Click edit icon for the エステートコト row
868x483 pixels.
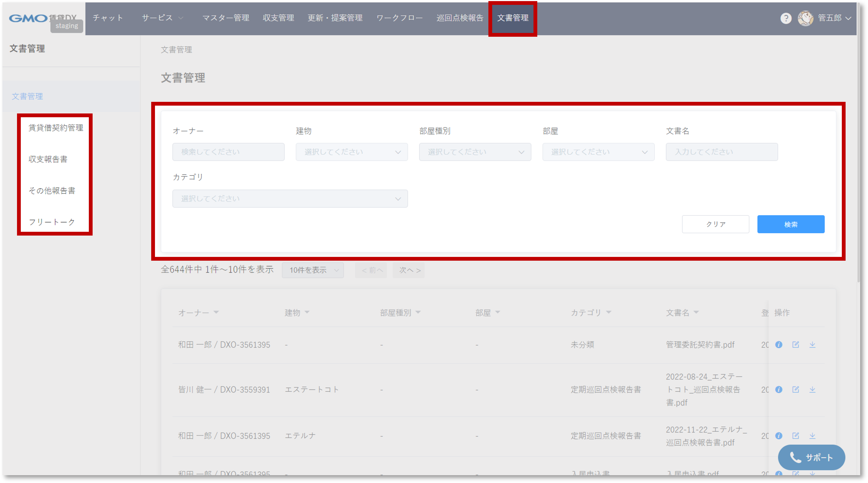[x=796, y=389]
